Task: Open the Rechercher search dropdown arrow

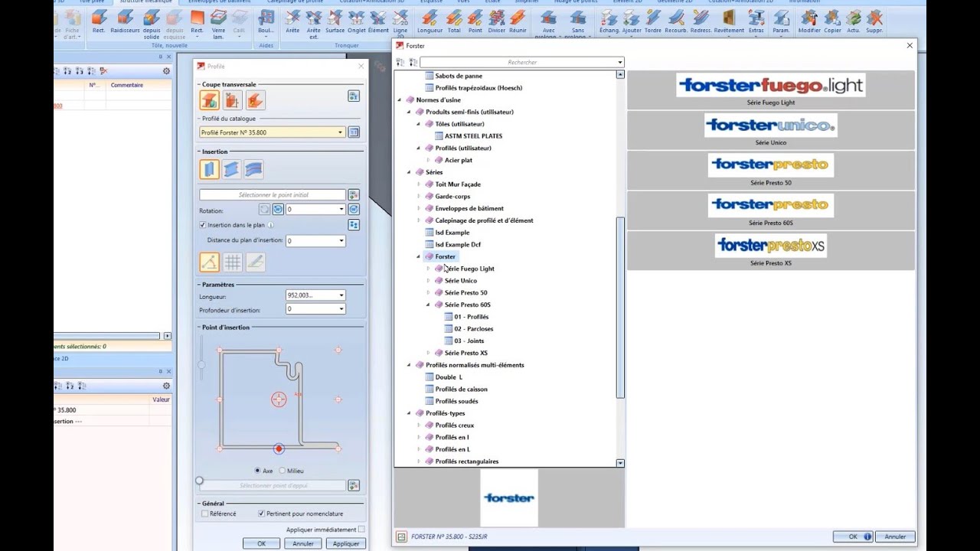Action: (x=619, y=62)
